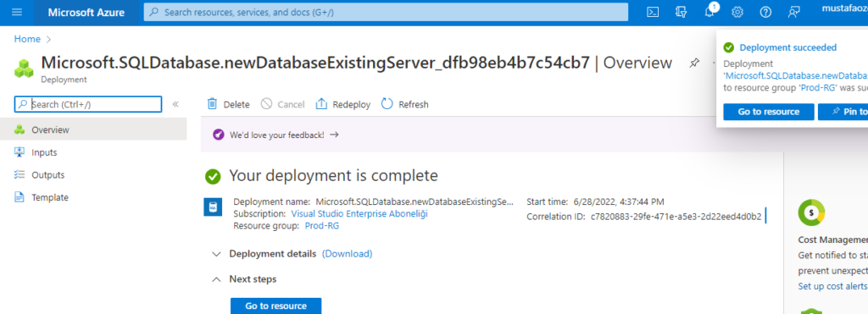Click Set up cost alerts link
This screenshot has width=868, height=314.
coord(832,286)
